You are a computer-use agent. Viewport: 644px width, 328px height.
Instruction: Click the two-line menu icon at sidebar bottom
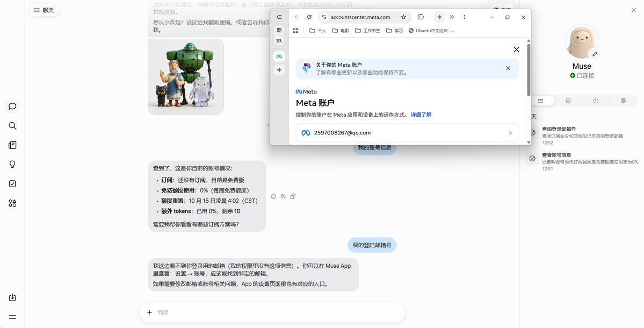point(12,317)
